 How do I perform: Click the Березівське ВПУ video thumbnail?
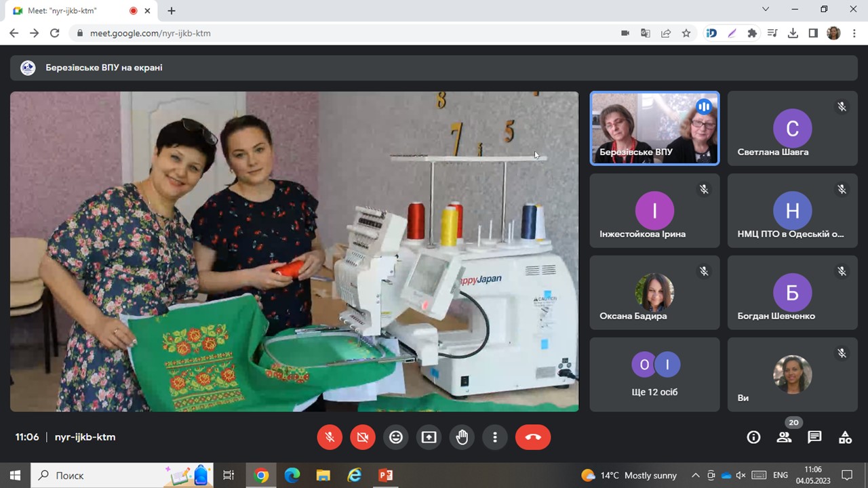[654, 128]
